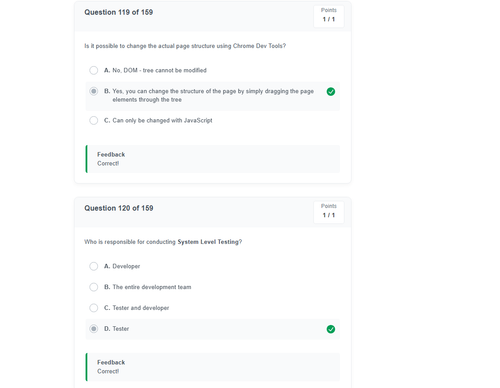Select the Question 119 option B radio button
This screenshot has width=500, height=388.
(94, 91)
